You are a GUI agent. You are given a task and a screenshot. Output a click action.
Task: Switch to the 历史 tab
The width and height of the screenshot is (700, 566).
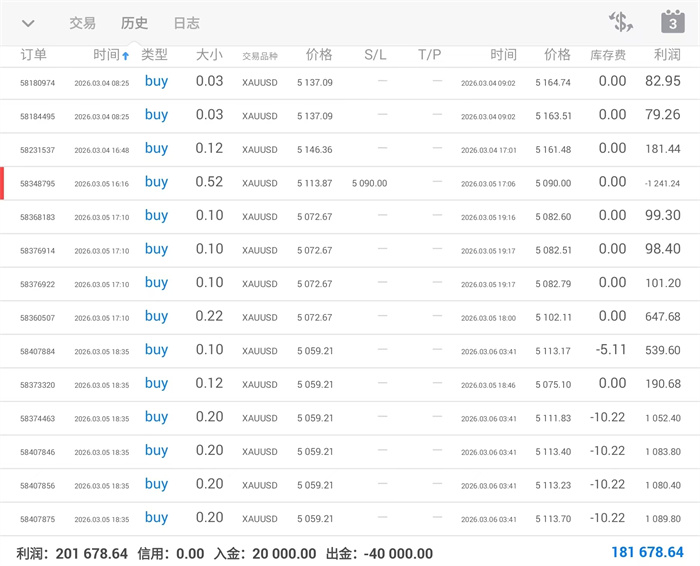point(134,23)
